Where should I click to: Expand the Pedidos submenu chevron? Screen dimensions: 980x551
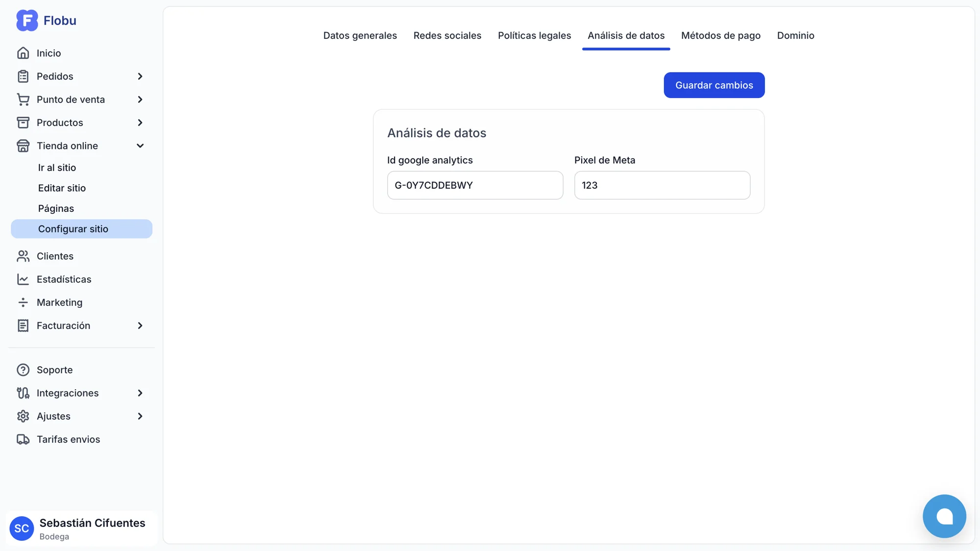pyautogui.click(x=140, y=76)
